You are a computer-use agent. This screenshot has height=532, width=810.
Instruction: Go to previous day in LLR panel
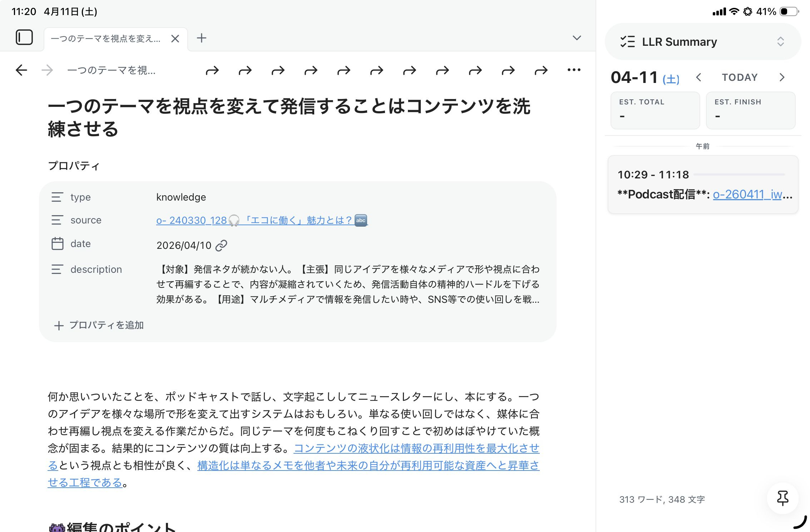[x=699, y=77]
